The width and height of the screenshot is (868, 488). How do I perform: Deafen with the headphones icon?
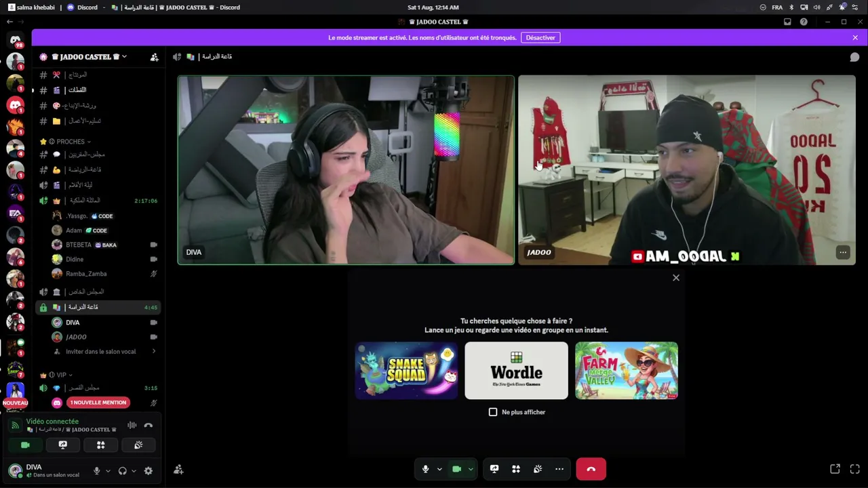pos(123,470)
